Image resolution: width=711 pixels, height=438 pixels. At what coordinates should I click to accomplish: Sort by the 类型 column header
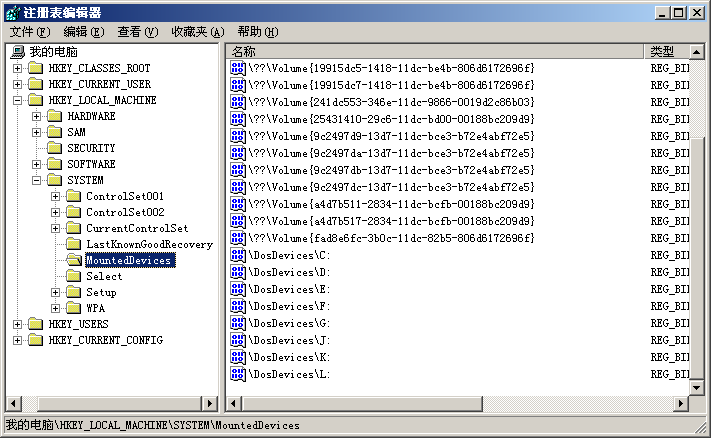tap(667, 52)
